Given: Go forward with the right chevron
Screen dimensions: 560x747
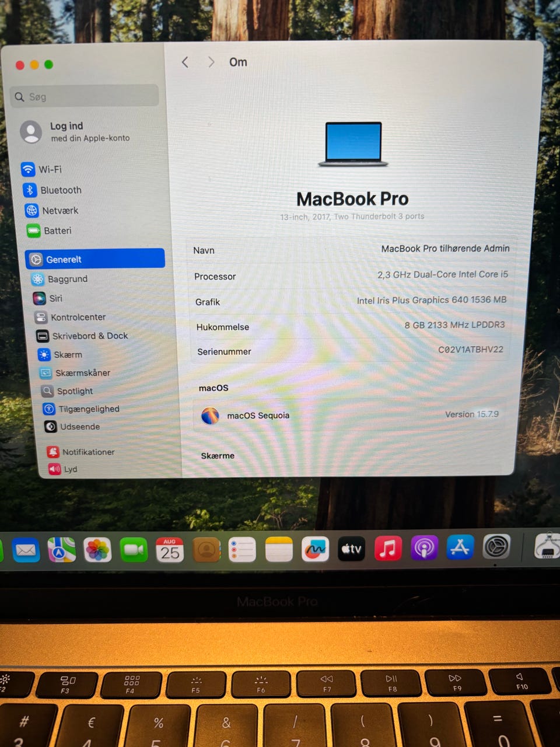Looking at the screenshot, I should [211, 62].
